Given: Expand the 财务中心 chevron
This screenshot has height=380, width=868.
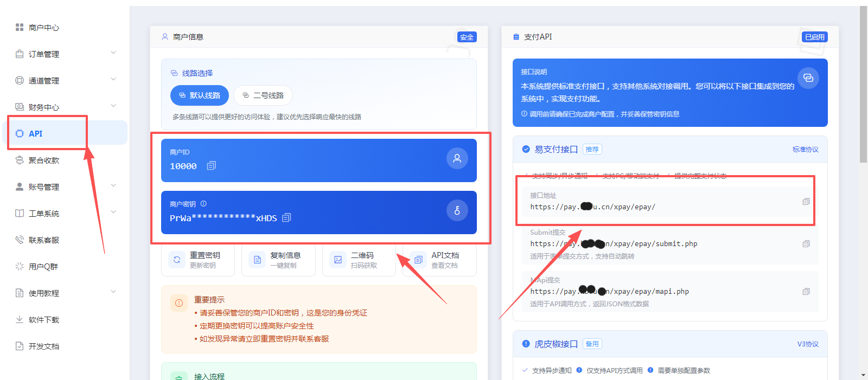Looking at the screenshot, I should click(x=113, y=106).
